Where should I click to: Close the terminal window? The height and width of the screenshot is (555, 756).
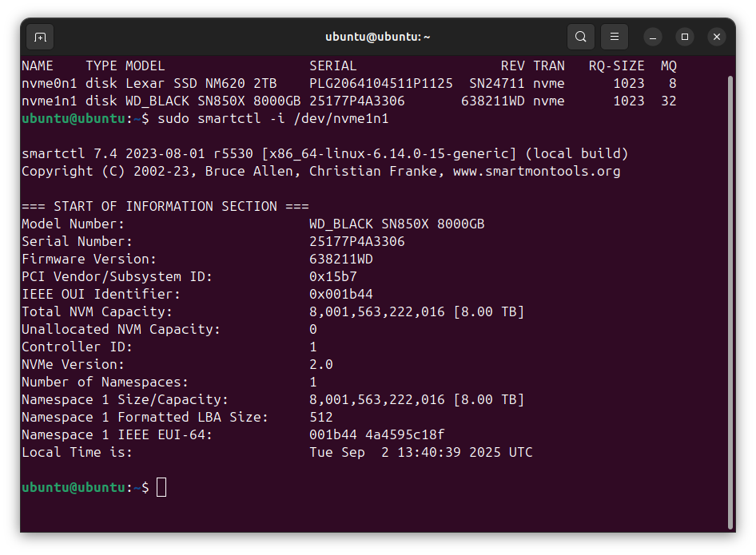717,37
